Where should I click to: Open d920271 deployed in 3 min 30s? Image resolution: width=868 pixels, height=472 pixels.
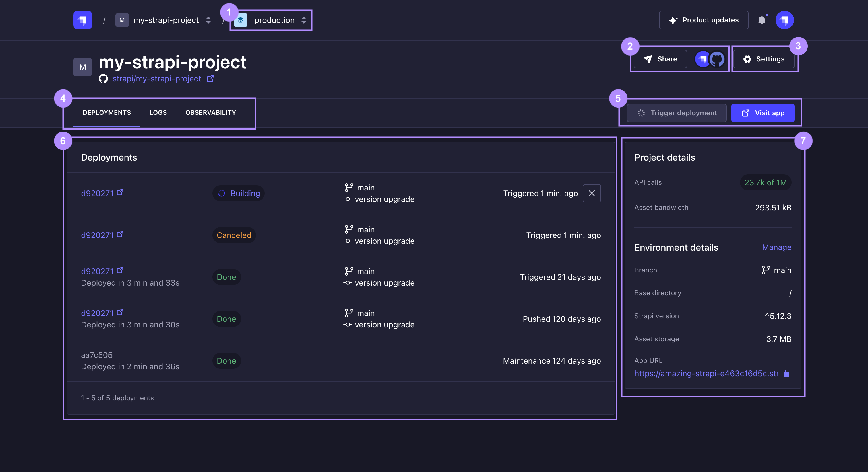(102, 313)
